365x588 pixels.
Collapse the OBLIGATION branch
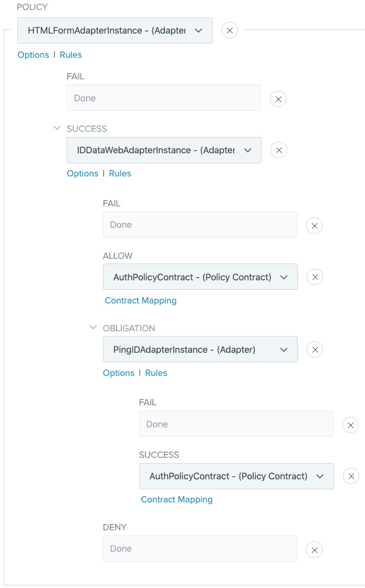click(x=93, y=328)
